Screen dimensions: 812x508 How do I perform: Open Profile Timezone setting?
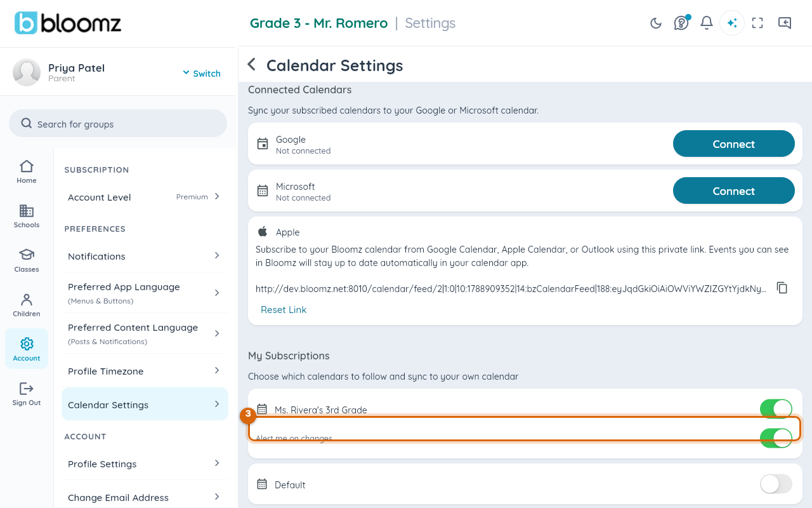tap(145, 371)
